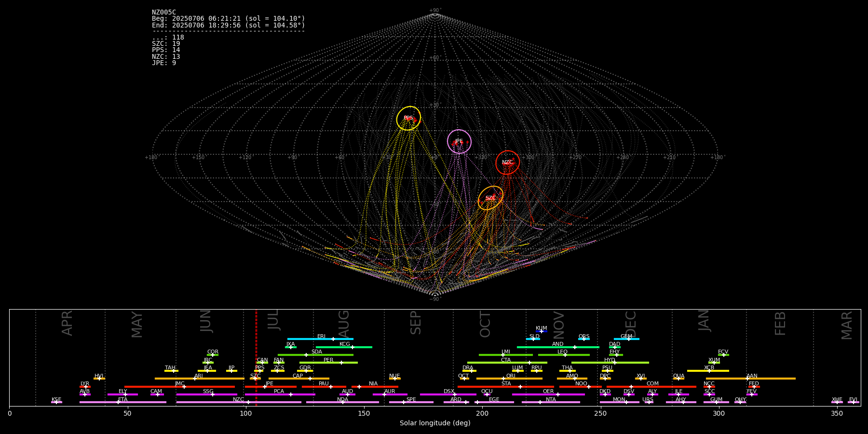Click the pink JPE radiant circle on the sky map
This screenshot has width=868, height=434.
coord(459,141)
